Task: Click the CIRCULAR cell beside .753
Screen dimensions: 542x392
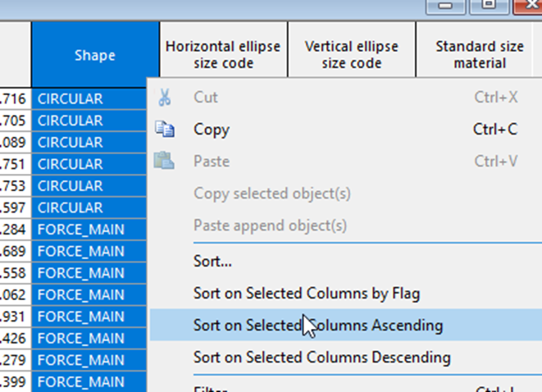Action: click(x=89, y=186)
